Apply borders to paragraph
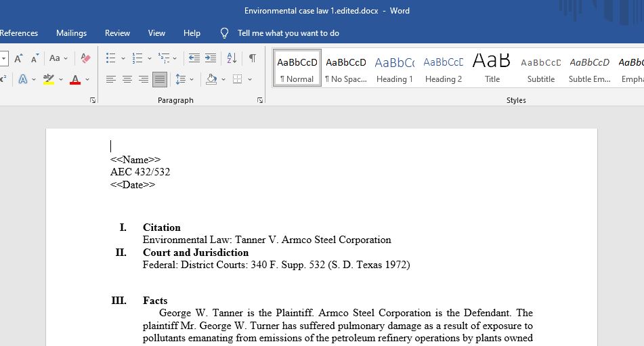The image size is (644, 346). (x=237, y=79)
